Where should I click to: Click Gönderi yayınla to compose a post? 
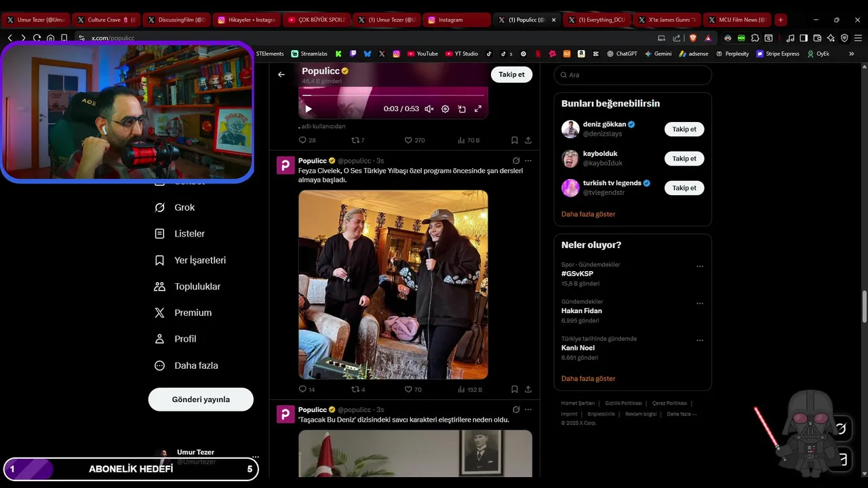[x=201, y=399]
